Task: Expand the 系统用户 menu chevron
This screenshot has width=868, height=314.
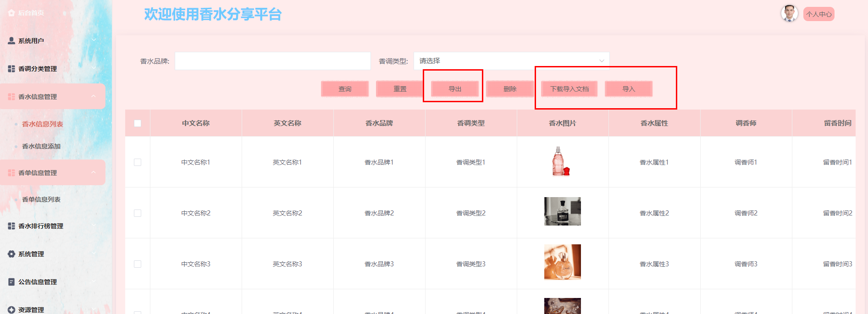Action: click(94, 40)
